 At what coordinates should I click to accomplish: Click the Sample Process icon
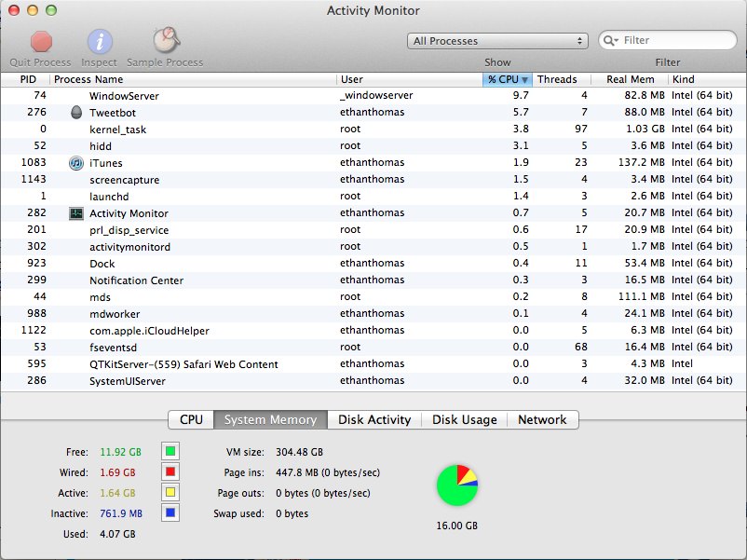pyautogui.click(x=166, y=40)
